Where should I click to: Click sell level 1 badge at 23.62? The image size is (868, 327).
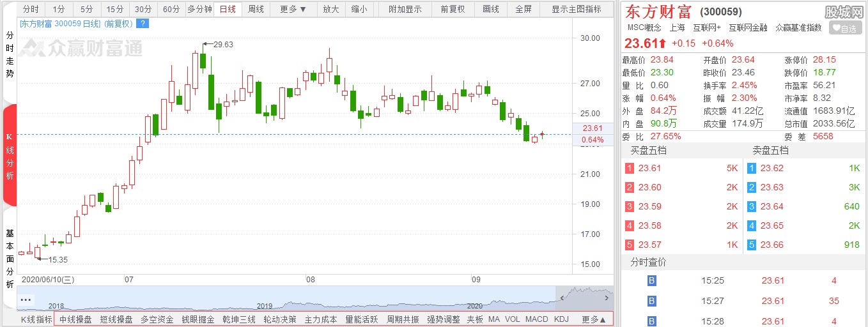(752, 169)
